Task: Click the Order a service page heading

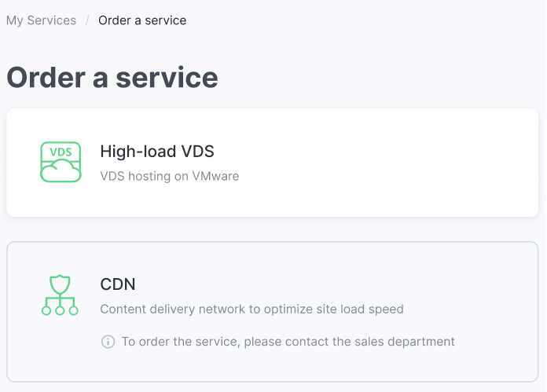Action: coord(112,78)
